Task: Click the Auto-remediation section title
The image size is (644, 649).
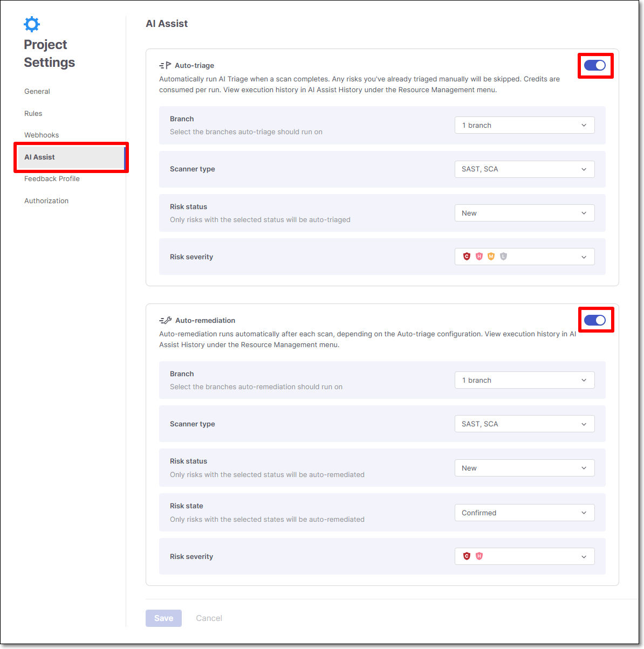Action: click(x=205, y=321)
